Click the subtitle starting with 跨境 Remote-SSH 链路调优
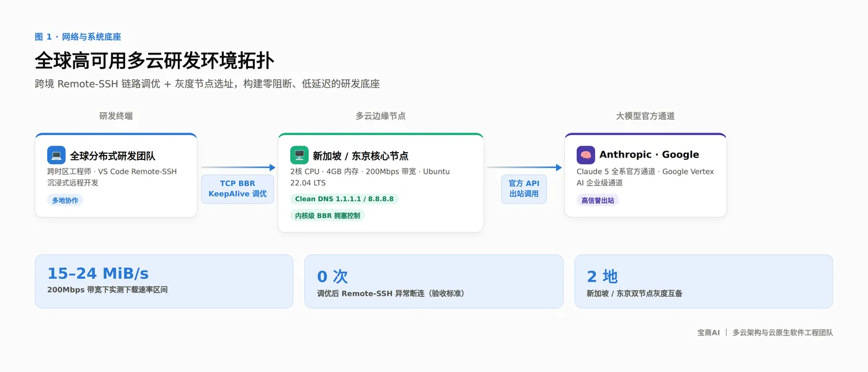868x372 pixels. (207, 84)
